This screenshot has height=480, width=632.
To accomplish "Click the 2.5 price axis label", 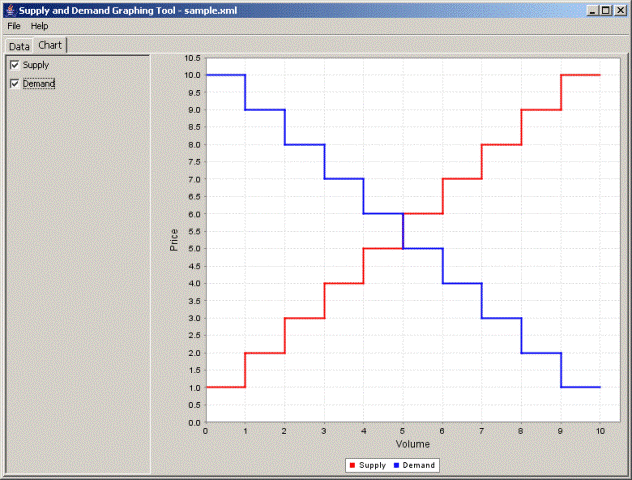I will click(x=194, y=335).
